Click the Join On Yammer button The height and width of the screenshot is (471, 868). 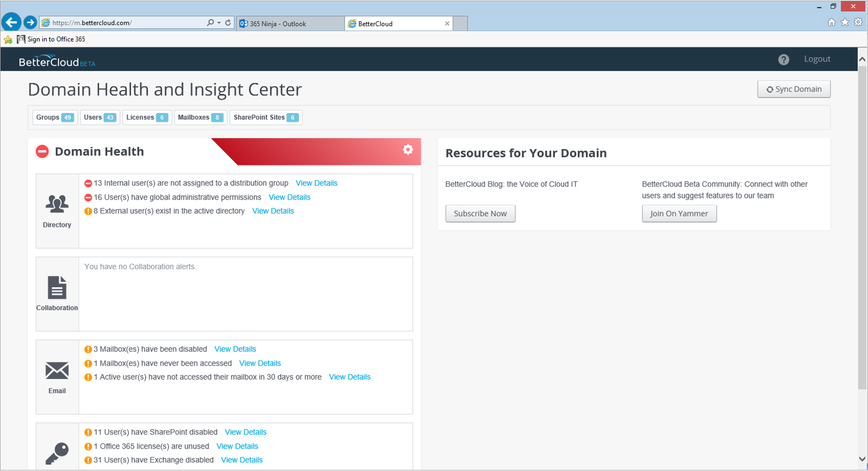(x=679, y=214)
